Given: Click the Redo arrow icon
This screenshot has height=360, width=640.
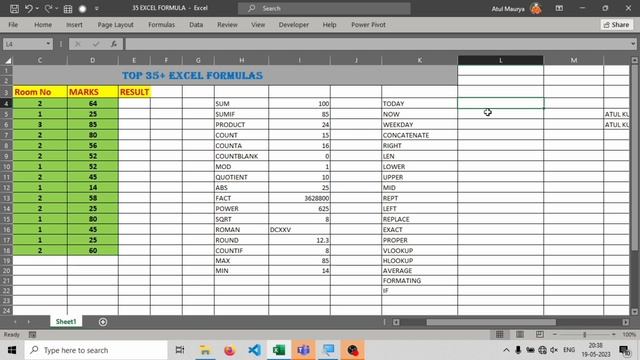Looking at the screenshot, I should pos(48,9).
